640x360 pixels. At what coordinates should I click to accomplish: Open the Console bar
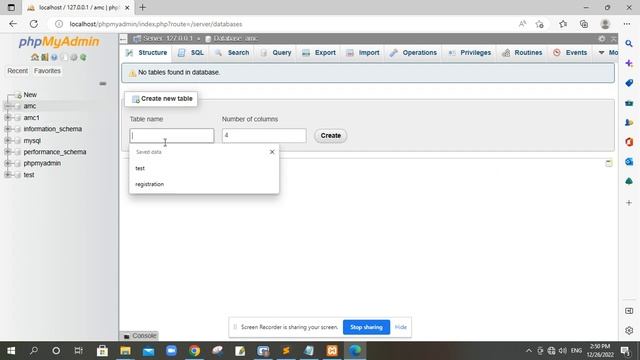pos(140,336)
